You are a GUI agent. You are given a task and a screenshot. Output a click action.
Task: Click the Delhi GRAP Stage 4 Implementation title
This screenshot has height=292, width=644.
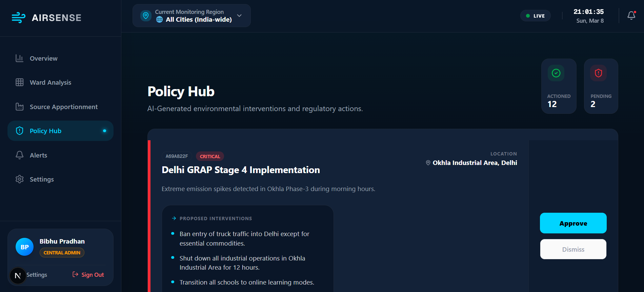[x=241, y=170]
